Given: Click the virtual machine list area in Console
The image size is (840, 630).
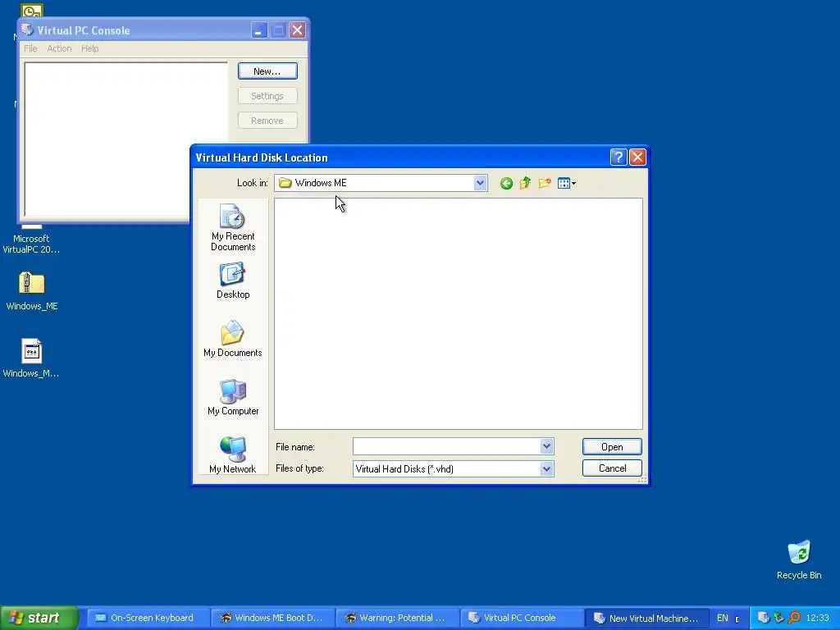Looking at the screenshot, I should [126, 139].
